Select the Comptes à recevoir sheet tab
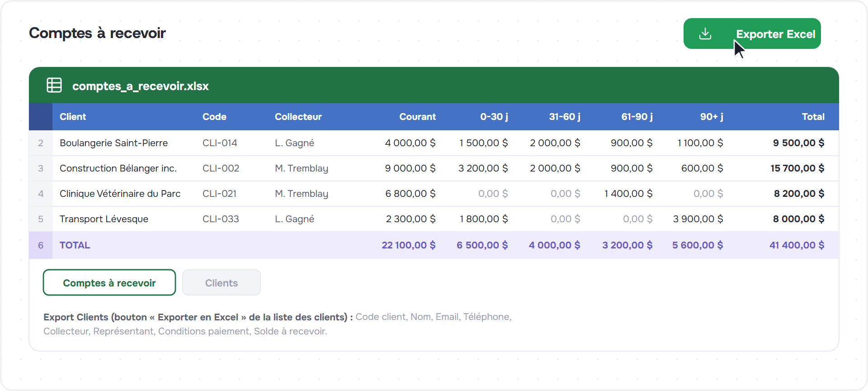 [109, 282]
